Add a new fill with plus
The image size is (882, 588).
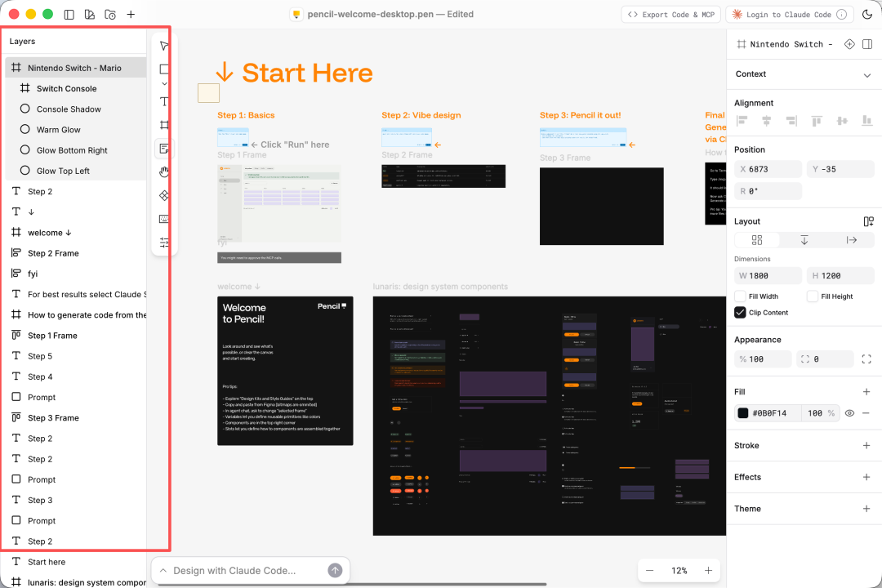(866, 392)
